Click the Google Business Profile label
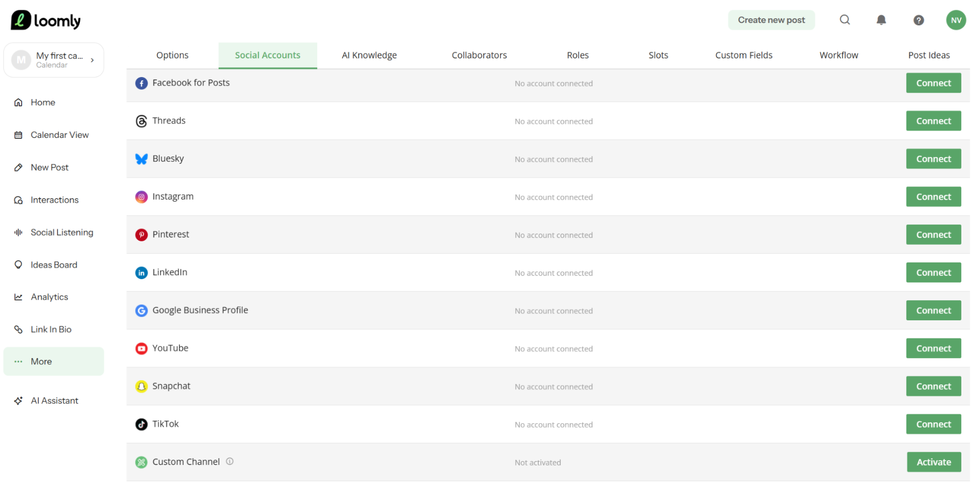This screenshot has height=492, width=980. (x=200, y=310)
